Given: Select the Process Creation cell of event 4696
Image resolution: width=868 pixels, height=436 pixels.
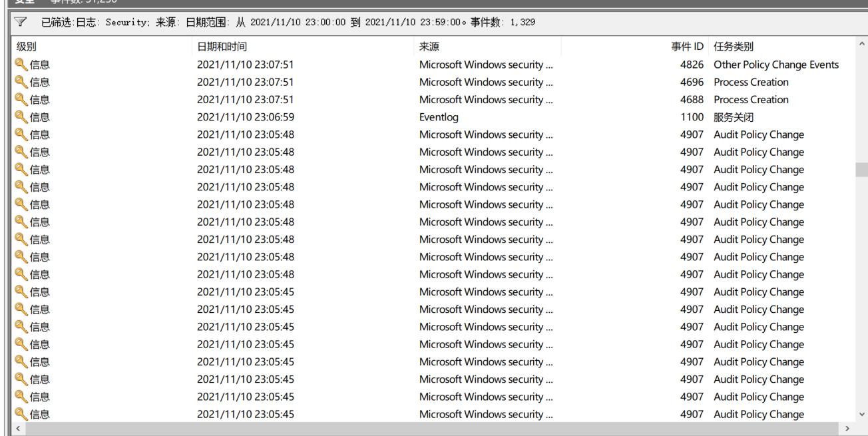Looking at the screenshot, I should (751, 82).
